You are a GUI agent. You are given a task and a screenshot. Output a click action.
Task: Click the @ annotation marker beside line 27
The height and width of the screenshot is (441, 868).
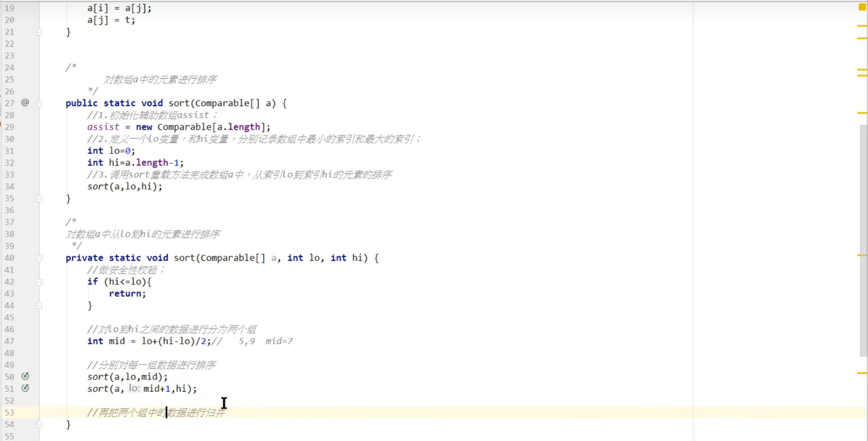click(x=25, y=103)
